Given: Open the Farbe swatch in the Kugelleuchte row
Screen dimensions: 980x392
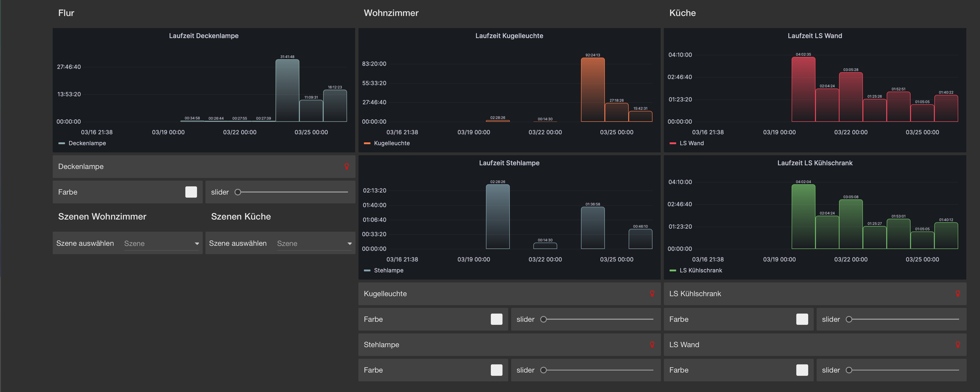Looking at the screenshot, I should pyautogui.click(x=497, y=319).
